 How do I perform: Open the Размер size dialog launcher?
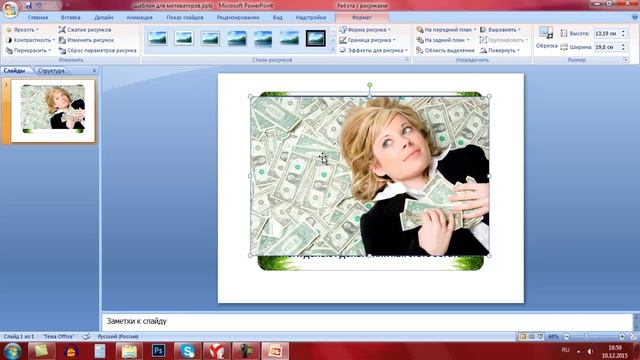tap(625, 60)
